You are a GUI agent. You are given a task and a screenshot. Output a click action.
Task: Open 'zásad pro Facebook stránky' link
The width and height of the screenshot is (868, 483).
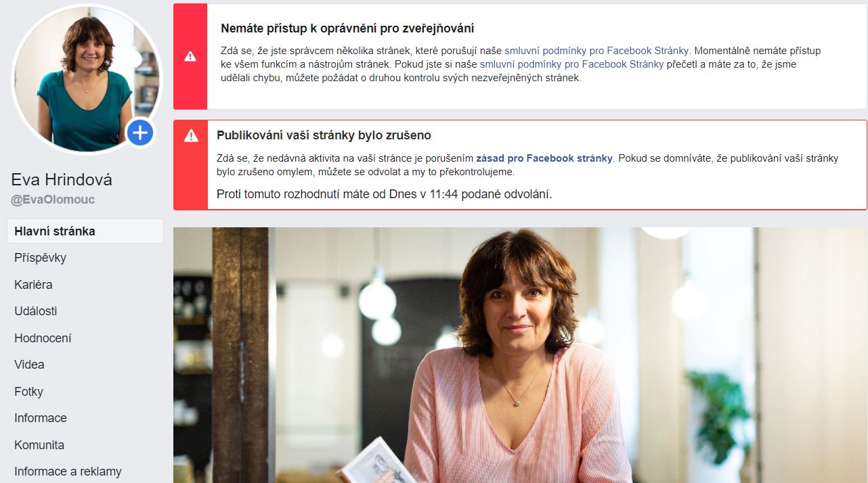click(x=544, y=158)
